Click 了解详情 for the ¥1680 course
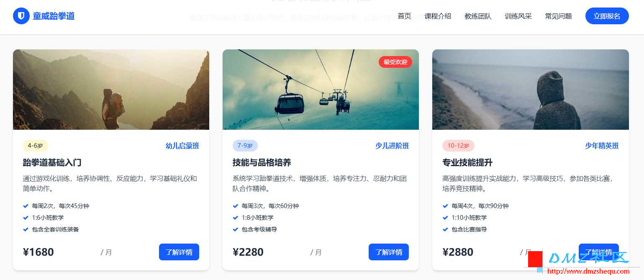This screenshot has height=280, width=644. pyautogui.click(x=179, y=252)
